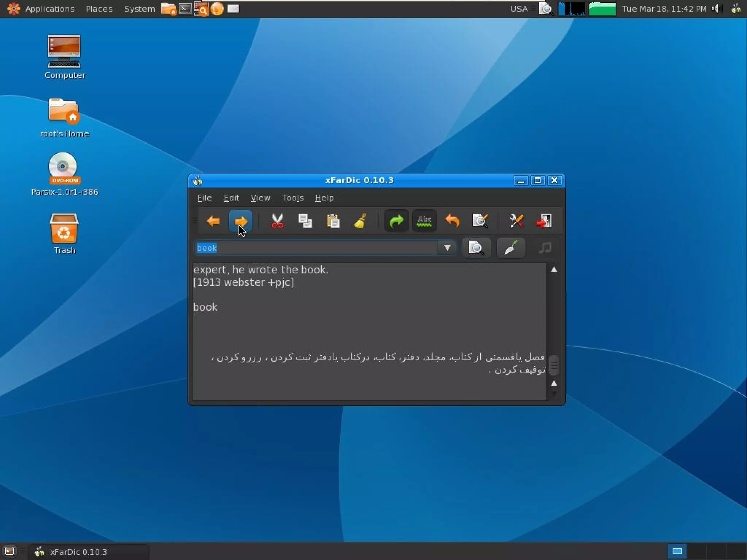Image resolution: width=747 pixels, height=560 pixels.
Task: Click the broom clear icon
Action: tap(360, 221)
